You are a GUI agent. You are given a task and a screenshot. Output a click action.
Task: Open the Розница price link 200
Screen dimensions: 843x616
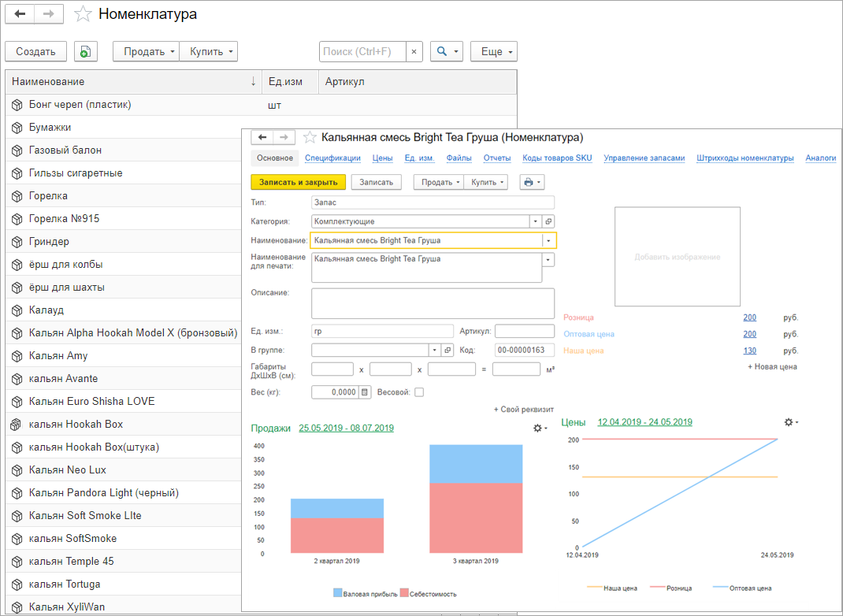[749, 317]
